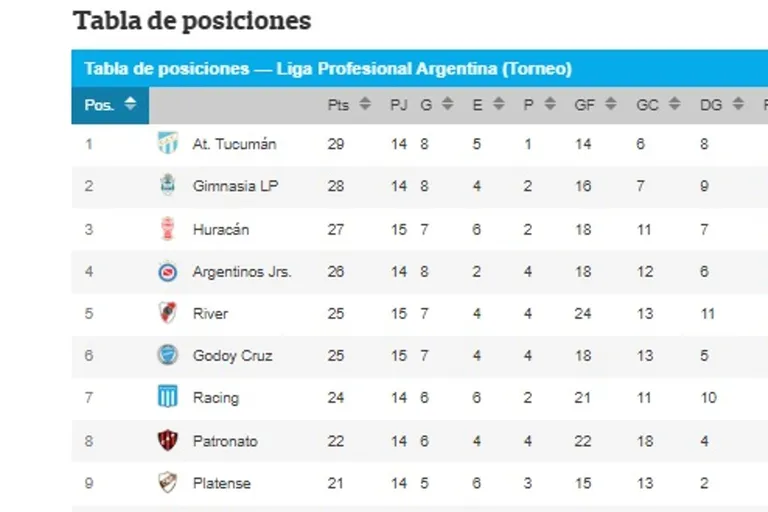
Task: Sort table by Pos. column arrows
Action: pos(130,104)
